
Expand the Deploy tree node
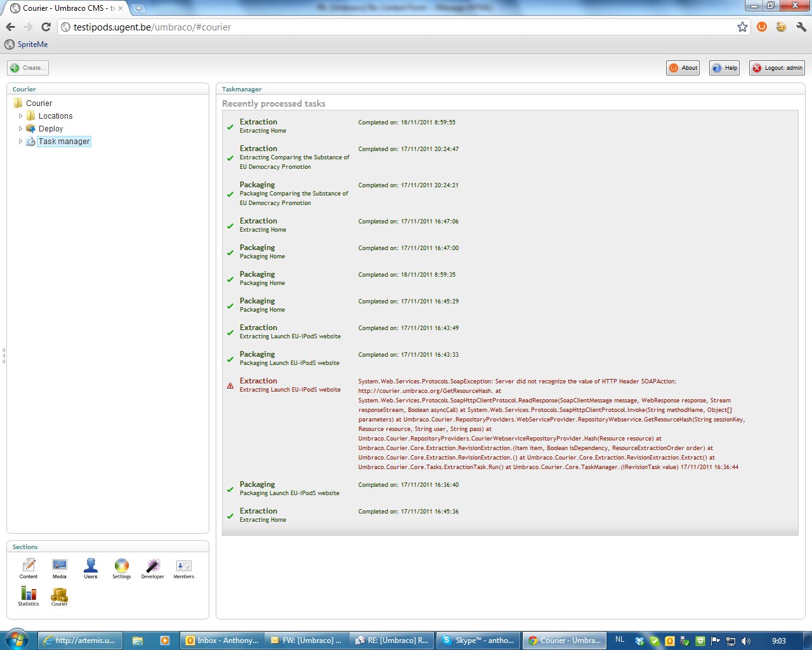click(x=20, y=128)
